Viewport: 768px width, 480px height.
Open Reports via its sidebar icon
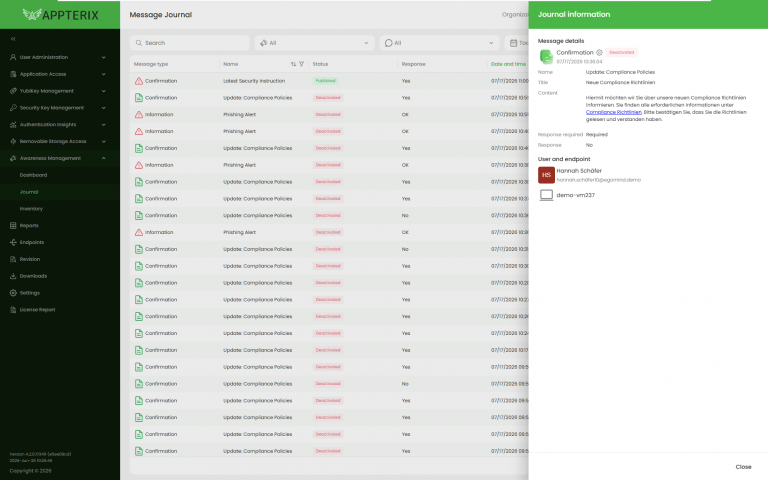(13, 226)
